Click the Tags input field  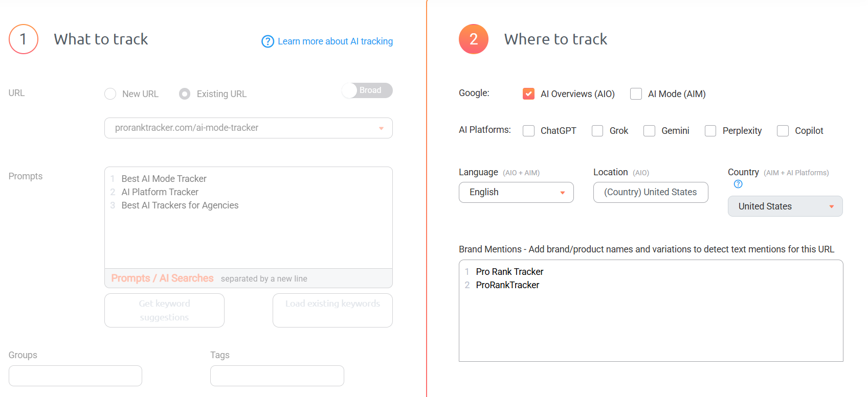coord(277,376)
